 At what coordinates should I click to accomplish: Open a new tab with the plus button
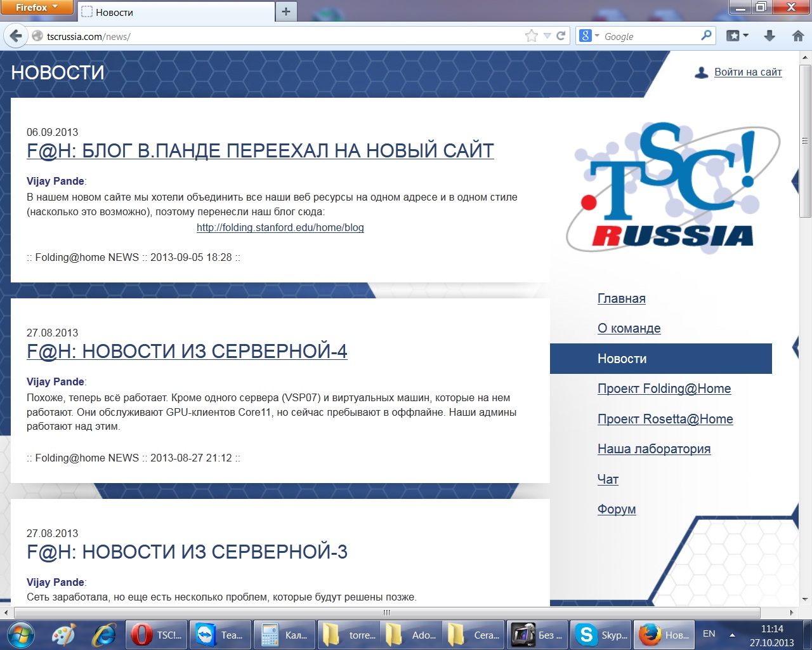(286, 12)
